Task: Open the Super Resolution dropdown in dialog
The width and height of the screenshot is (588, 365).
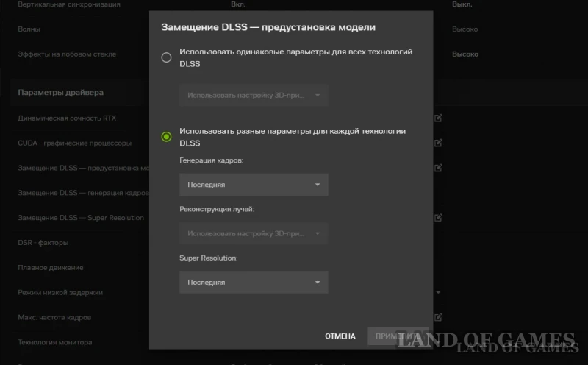Action: coord(254,282)
